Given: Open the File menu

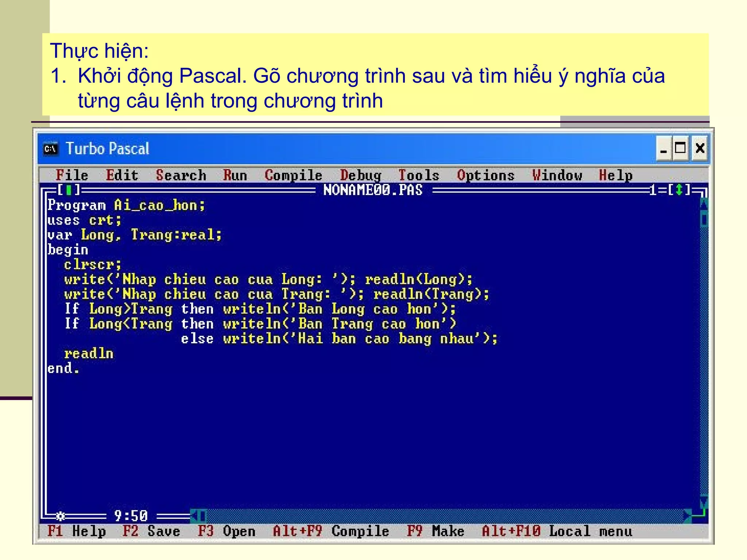Looking at the screenshot, I should coord(72,175).
